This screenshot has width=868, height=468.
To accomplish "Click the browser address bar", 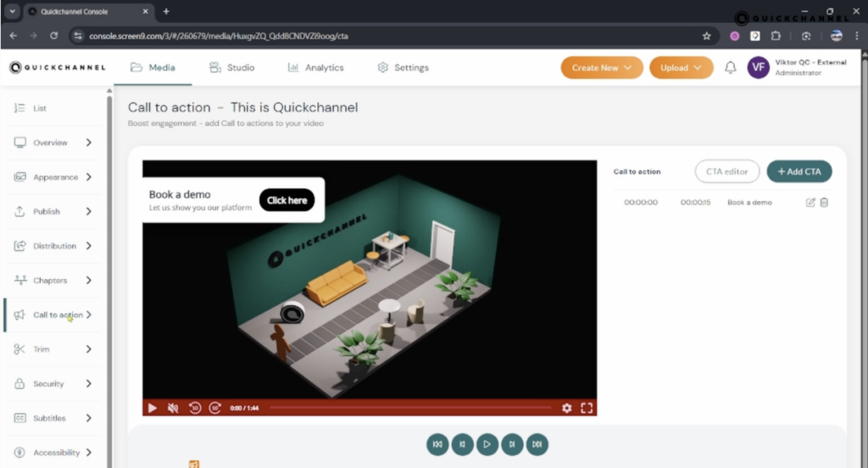I will (387, 36).
